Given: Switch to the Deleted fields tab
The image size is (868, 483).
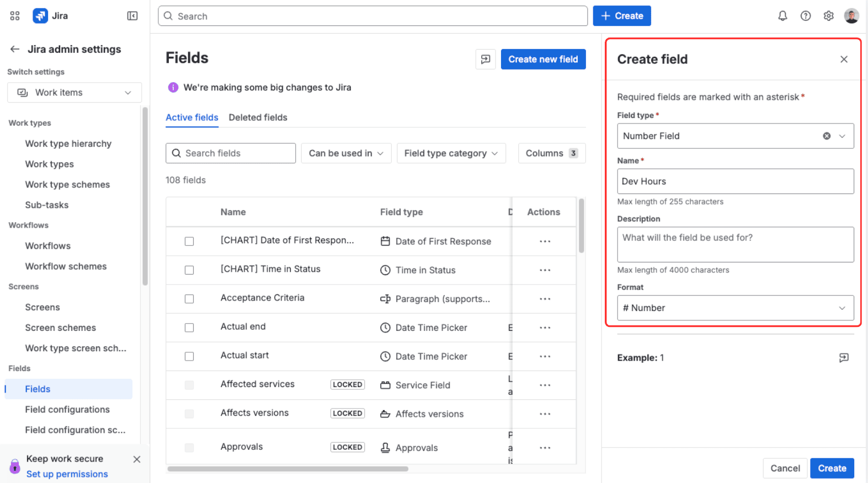Looking at the screenshot, I should pyautogui.click(x=258, y=117).
